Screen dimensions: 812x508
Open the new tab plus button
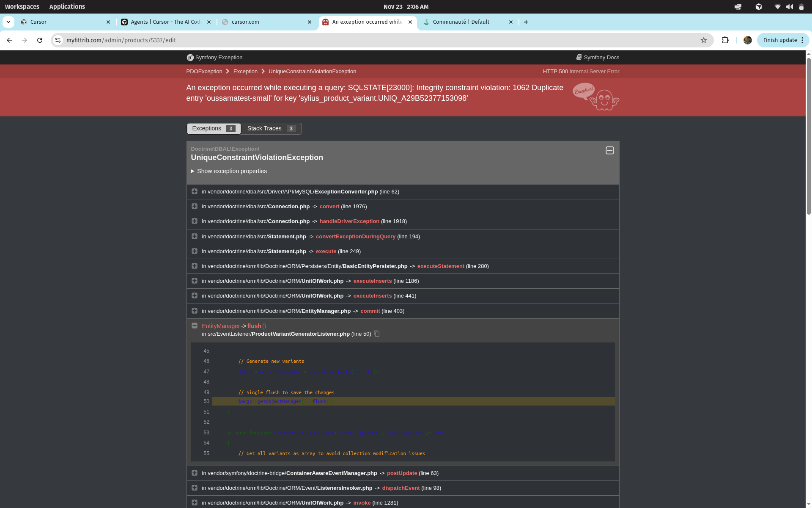click(526, 22)
